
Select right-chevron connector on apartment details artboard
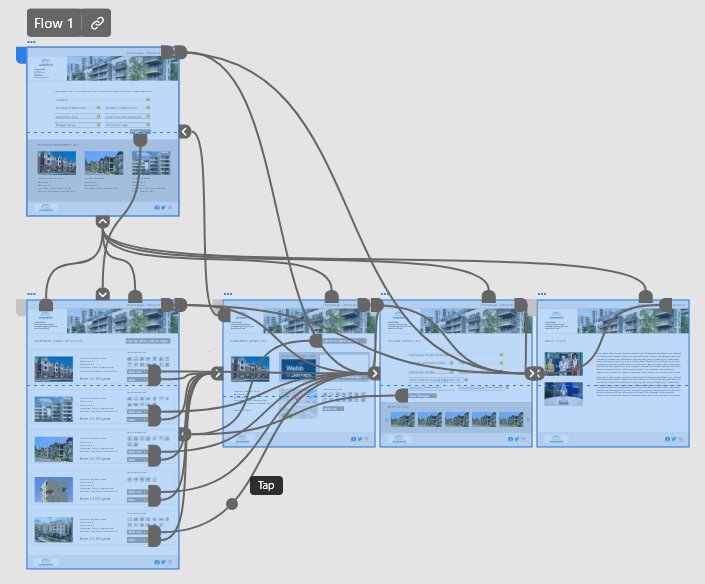click(217, 374)
